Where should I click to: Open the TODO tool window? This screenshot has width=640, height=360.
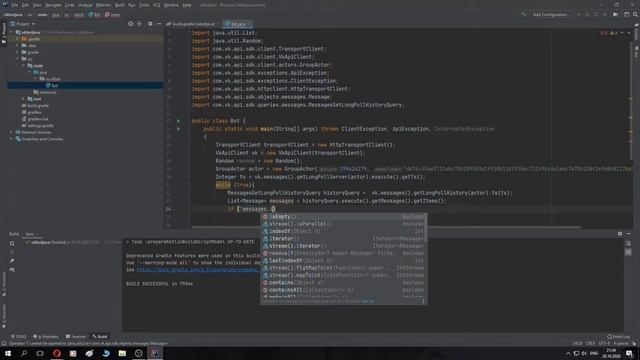coord(18,337)
